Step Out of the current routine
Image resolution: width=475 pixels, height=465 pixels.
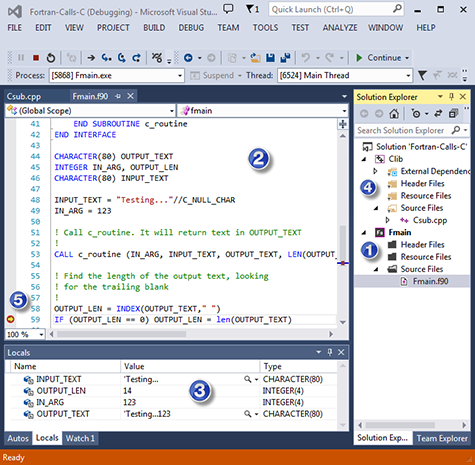[136, 58]
